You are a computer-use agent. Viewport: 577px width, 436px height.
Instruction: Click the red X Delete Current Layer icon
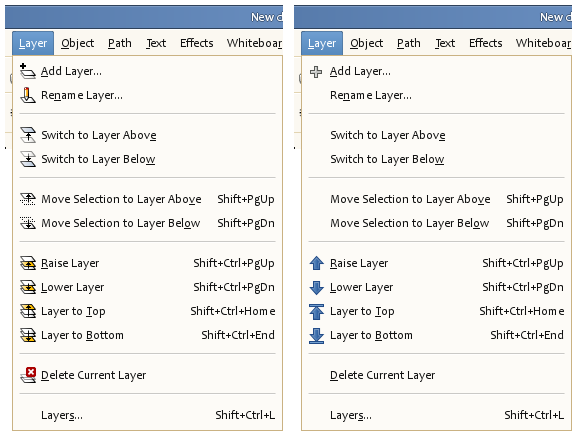28,375
